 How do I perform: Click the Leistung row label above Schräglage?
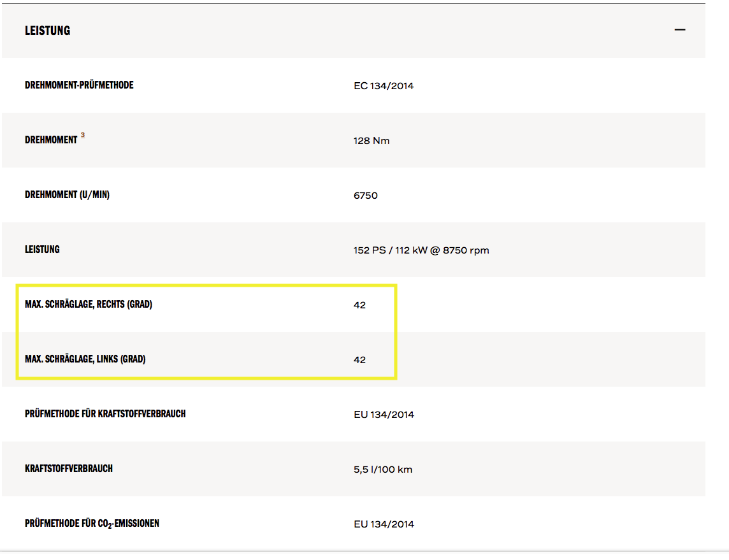coord(42,250)
